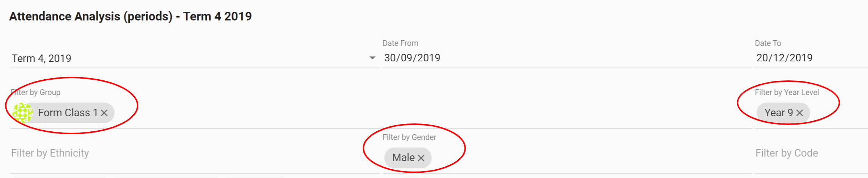The width and height of the screenshot is (868, 178).
Task: Remove the Male gender chip
Action: [421, 158]
